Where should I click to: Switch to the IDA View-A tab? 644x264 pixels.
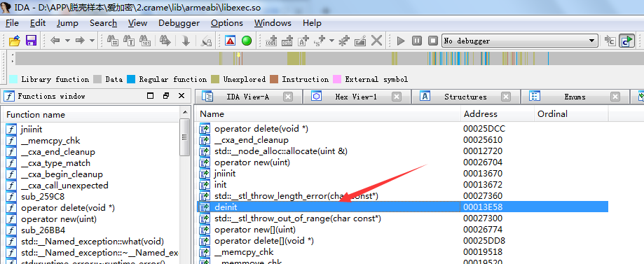[248, 97]
